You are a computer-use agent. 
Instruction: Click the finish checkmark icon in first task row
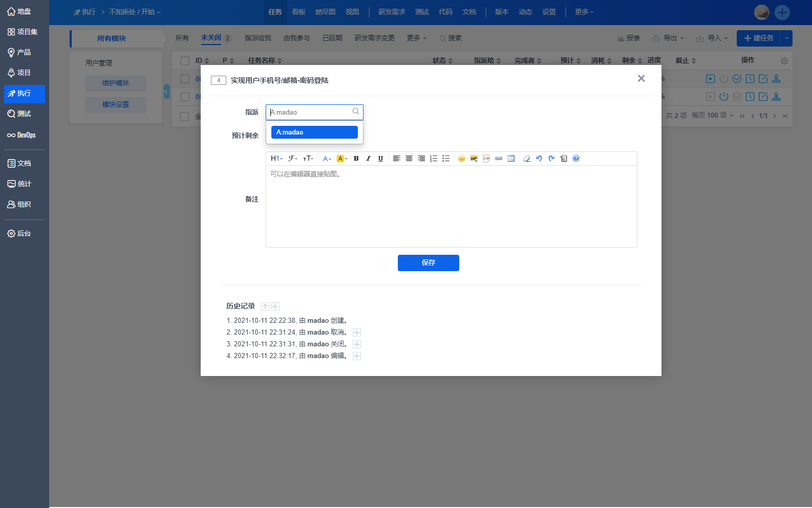(737, 79)
